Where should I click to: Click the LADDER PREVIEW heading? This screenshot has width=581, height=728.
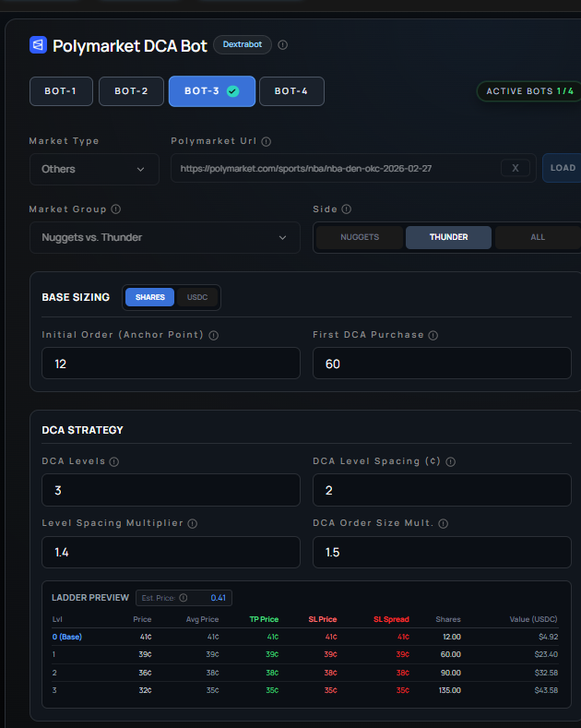coord(90,598)
